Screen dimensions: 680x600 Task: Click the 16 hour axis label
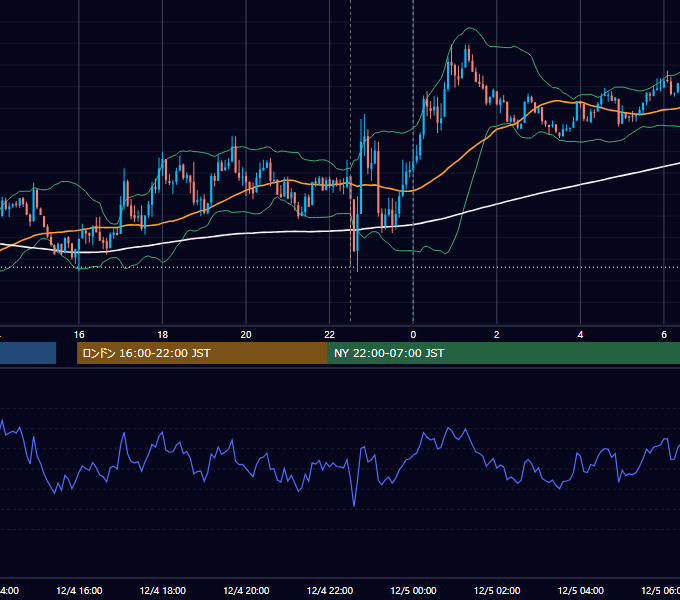tap(79, 335)
